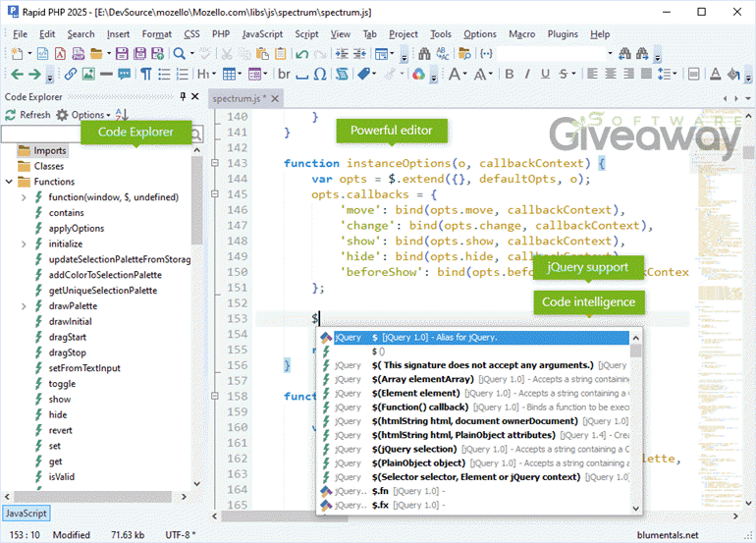
Task: Open the Macro menu
Action: click(x=521, y=34)
